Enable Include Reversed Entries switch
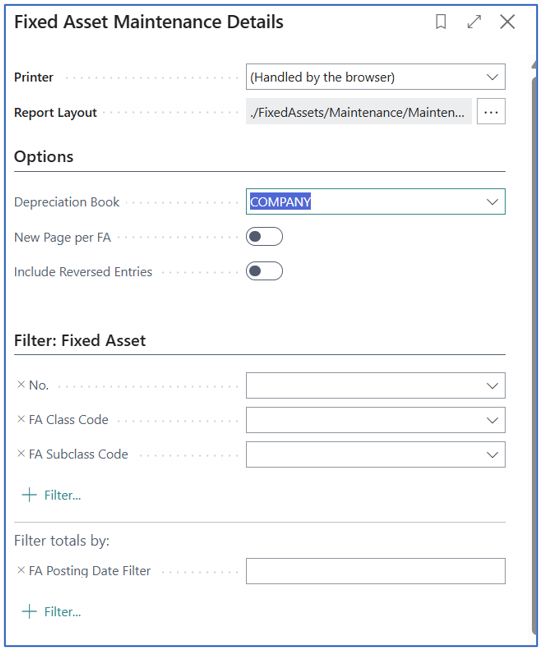 264,271
